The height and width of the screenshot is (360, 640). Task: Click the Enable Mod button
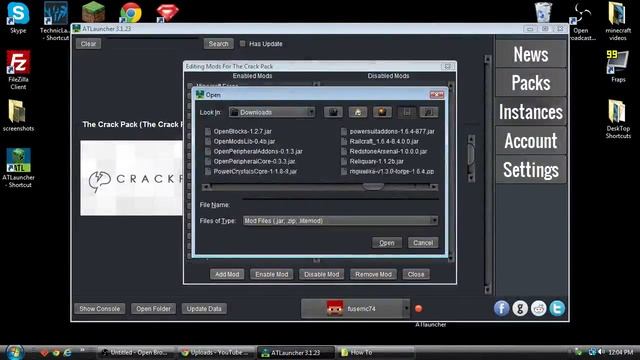click(x=271, y=274)
